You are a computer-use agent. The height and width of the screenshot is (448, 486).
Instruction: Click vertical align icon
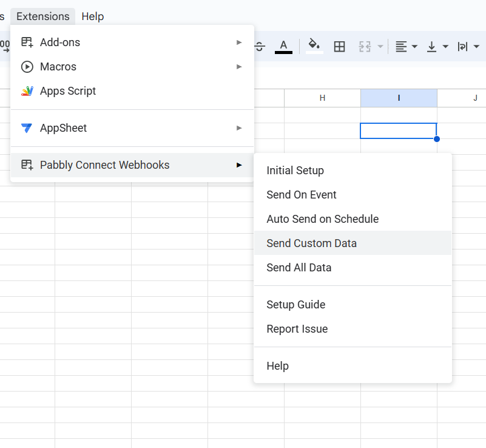pos(431,47)
